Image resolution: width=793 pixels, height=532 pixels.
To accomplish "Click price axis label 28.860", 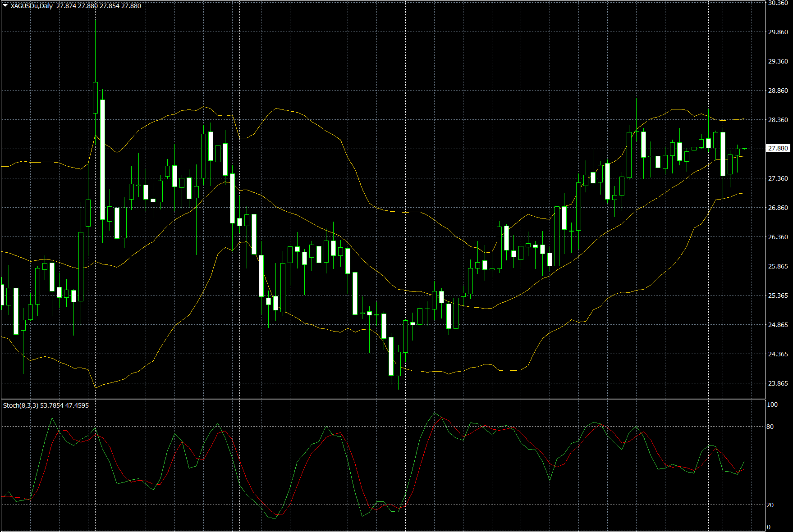I will pos(778,91).
